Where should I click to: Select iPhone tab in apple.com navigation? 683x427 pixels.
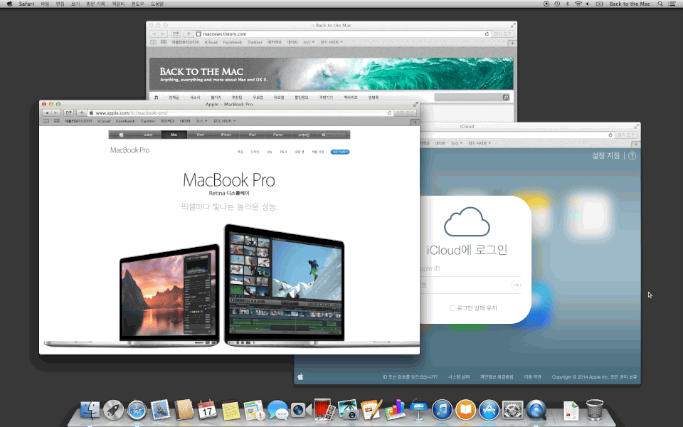226,135
